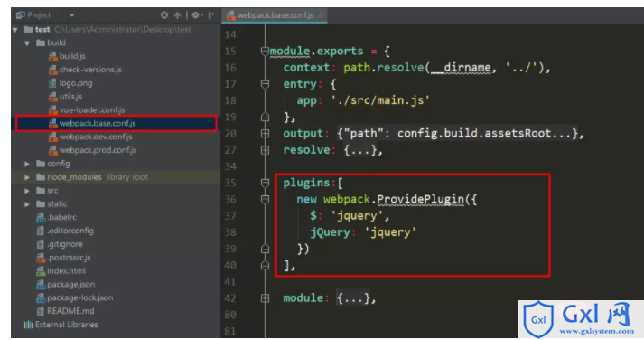Click the collapse-all icon in the Project toolbar
The image size is (644, 340).
(177, 15)
